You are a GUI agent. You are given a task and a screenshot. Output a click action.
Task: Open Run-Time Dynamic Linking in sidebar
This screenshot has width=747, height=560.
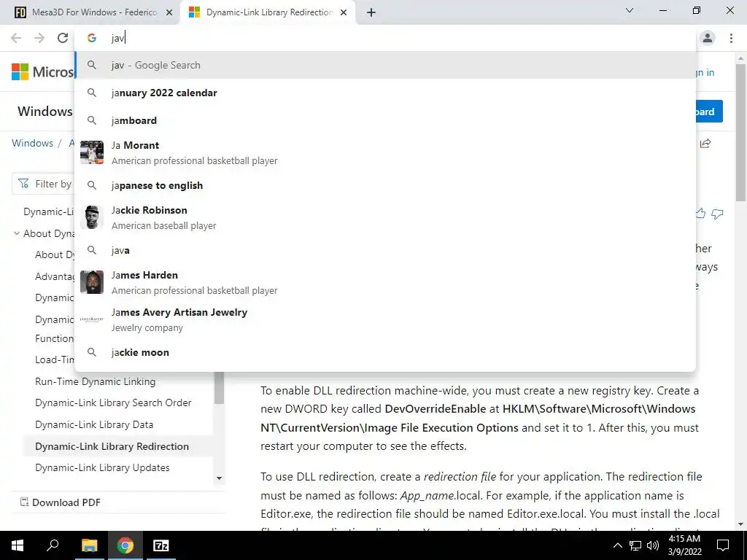pos(96,381)
